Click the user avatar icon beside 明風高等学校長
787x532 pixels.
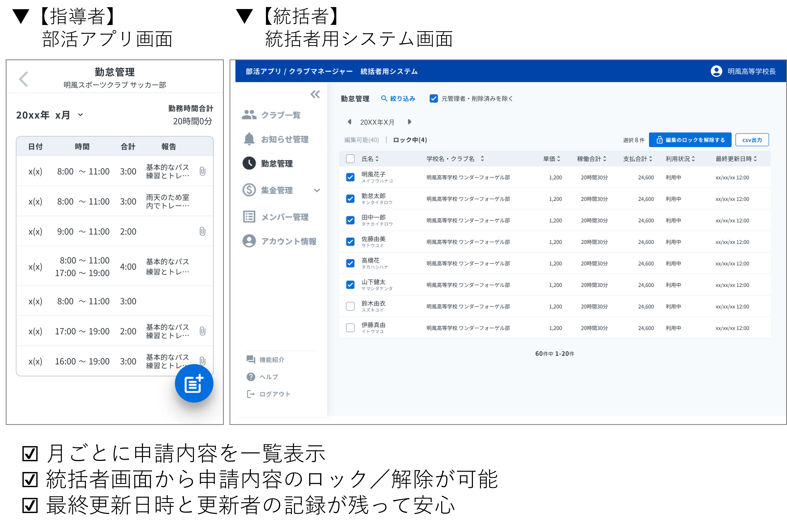coord(716,71)
